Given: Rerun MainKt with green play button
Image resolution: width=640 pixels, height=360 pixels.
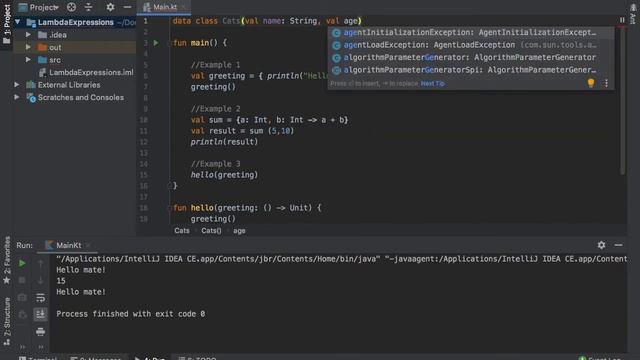Looking at the screenshot, I should pos(22,264).
